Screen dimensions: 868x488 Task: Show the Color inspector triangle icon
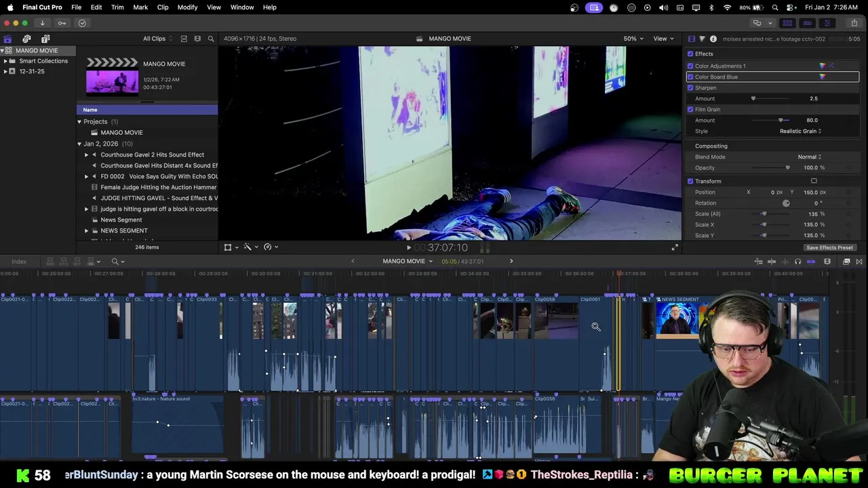702,39
